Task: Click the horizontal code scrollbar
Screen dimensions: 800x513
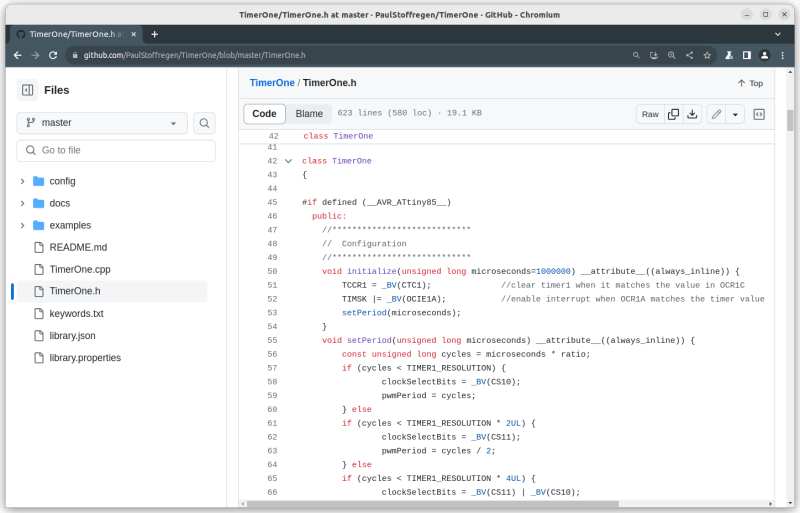Action: 433,504
